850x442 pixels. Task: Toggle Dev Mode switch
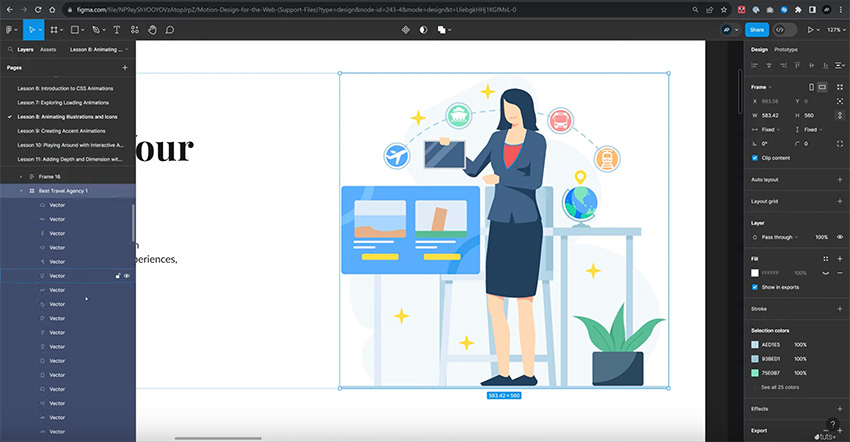[x=784, y=30]
